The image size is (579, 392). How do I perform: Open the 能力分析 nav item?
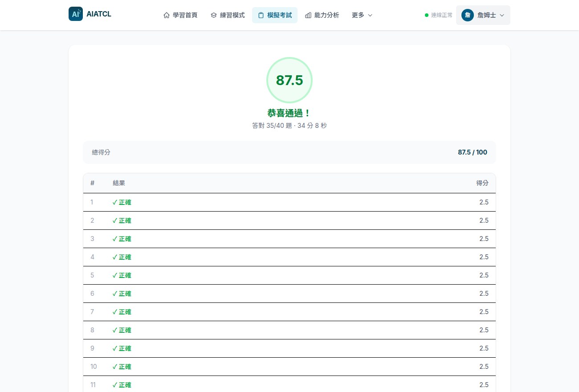point(322,15)
